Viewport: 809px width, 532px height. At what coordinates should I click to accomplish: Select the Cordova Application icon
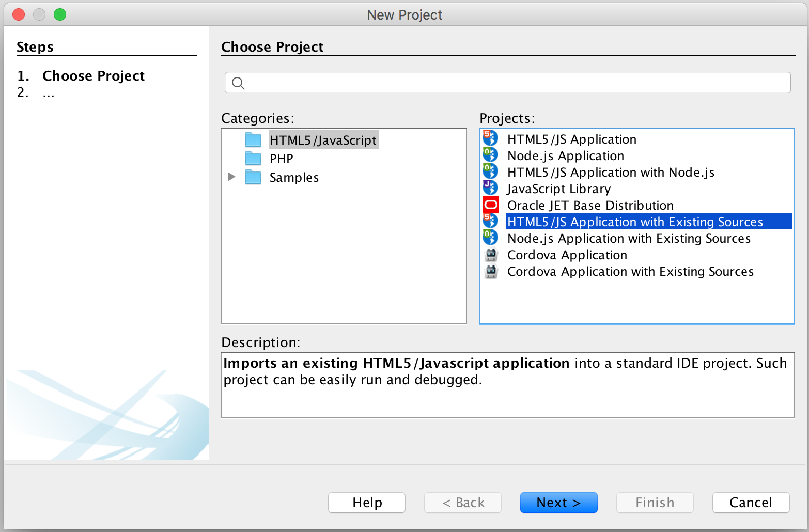click(x=490, y=254)
